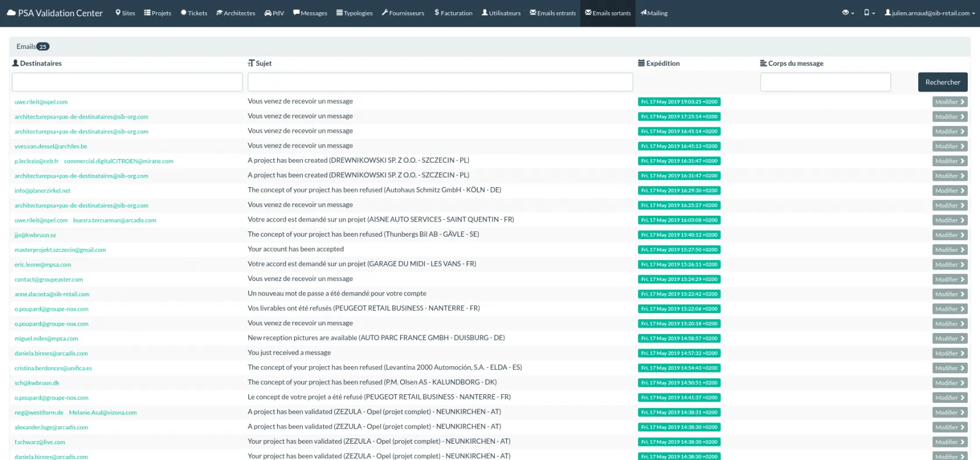980x460 pixels.
Task: Click Modifier for uwe.rileit@opel.com first row
Action: (x=950, y=102)
